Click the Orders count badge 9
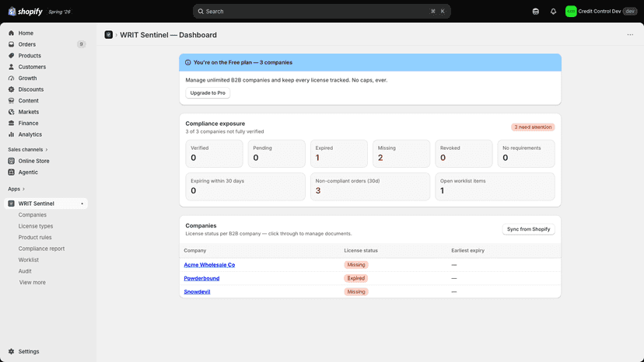 (x=82, y=44)
